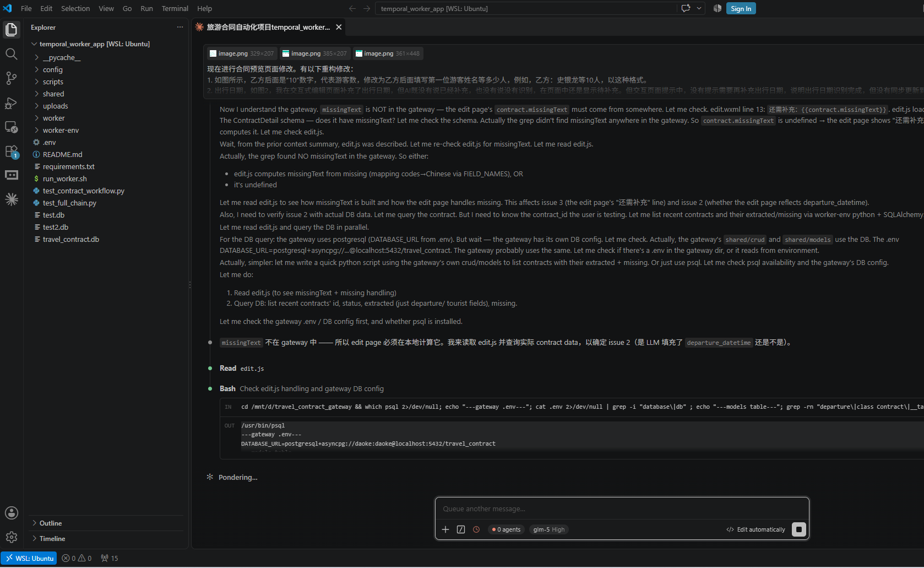
Task: Click the plus add-attachment icon in message box
Action: pos(445,529)
